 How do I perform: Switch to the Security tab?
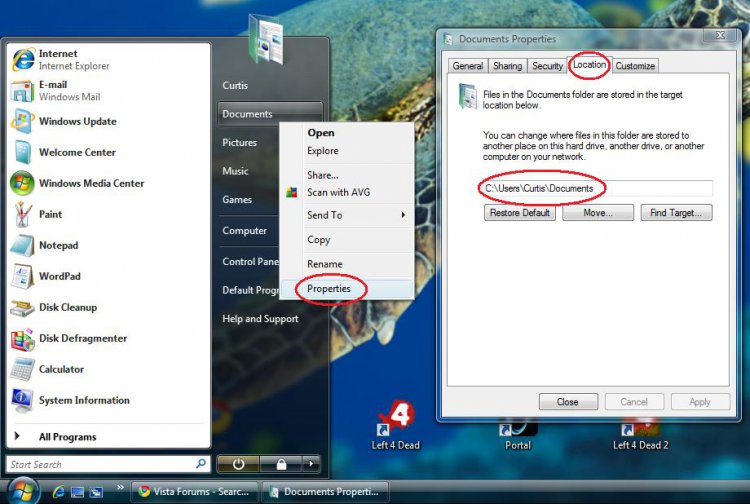tap(547, 66)
